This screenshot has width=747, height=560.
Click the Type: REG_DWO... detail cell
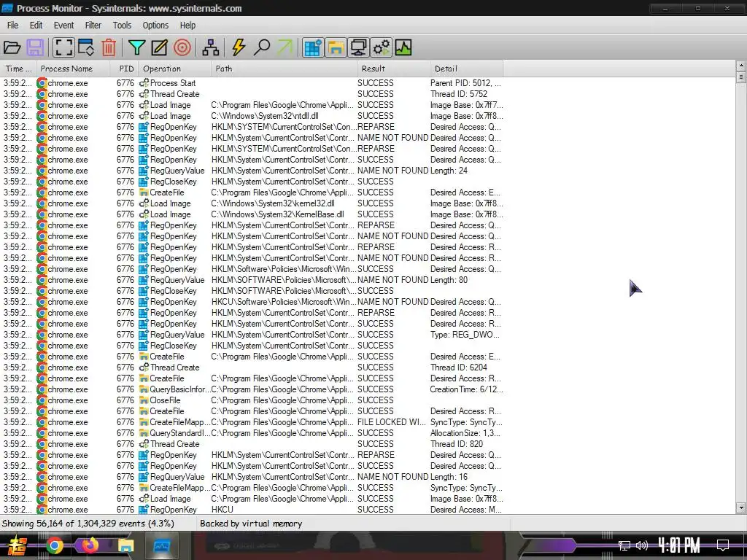(465, 335)
